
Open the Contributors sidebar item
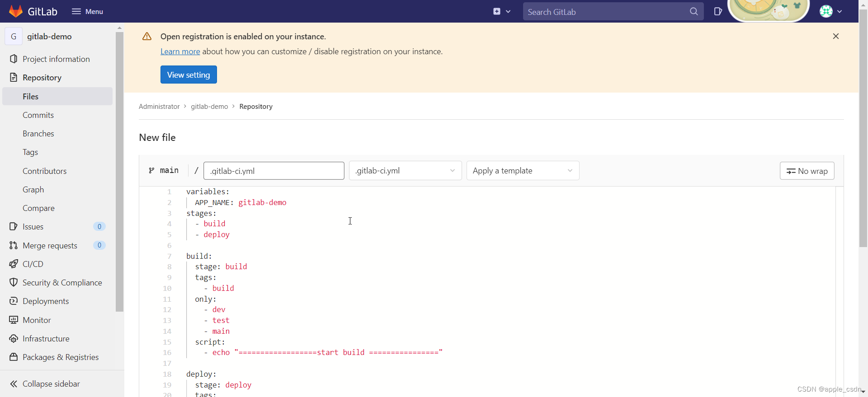pos(57,171)
